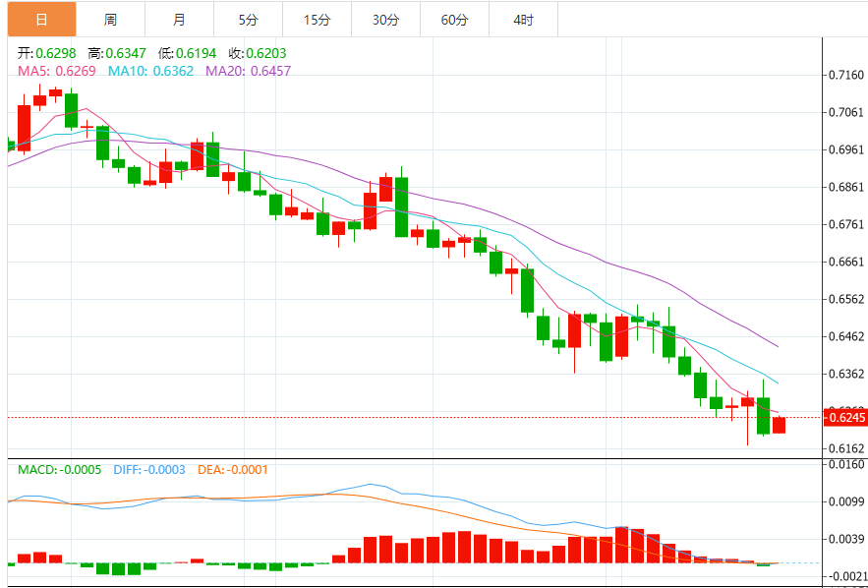Click the MACD value label
Screen dimensions: 868x588
59,470
